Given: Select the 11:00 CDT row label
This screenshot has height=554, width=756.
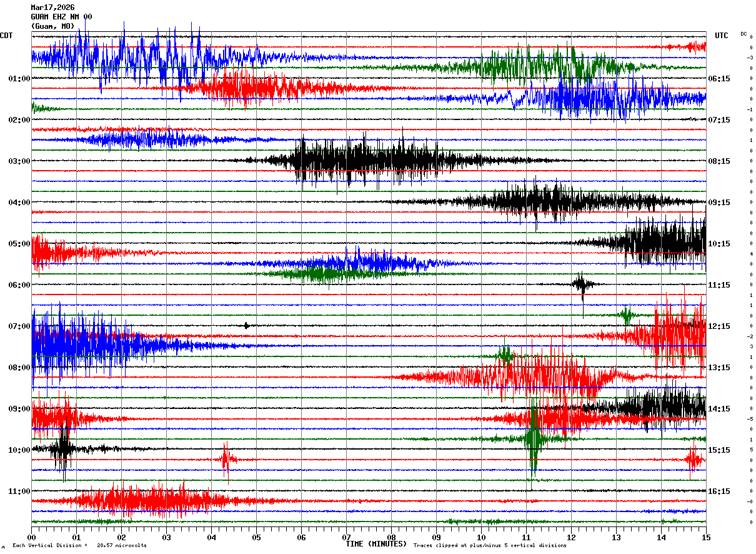Looking at the screenshot, I should (19, 491).
